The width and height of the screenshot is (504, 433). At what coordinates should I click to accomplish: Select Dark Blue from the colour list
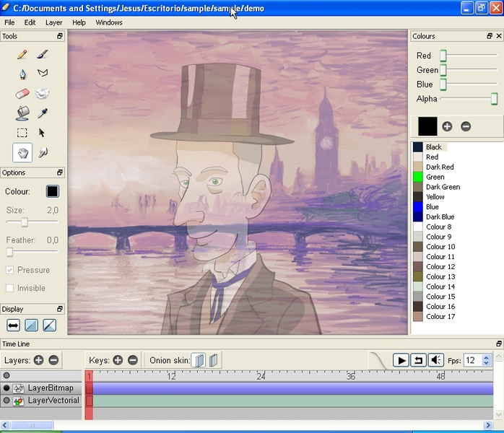[x=440, y=216]
